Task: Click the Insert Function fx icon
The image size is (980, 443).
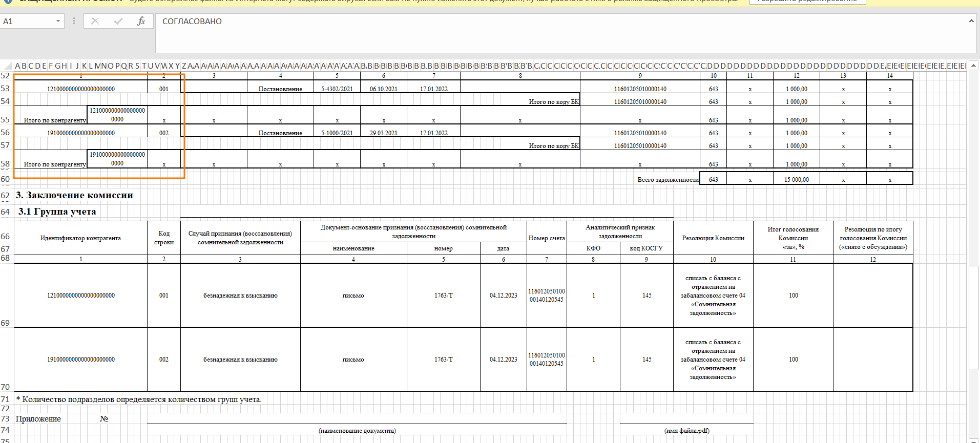Action: (141, 21)
